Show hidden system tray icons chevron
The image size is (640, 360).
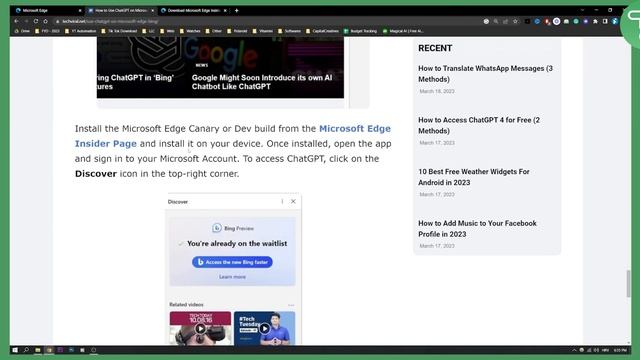click(x=574, y=350)
